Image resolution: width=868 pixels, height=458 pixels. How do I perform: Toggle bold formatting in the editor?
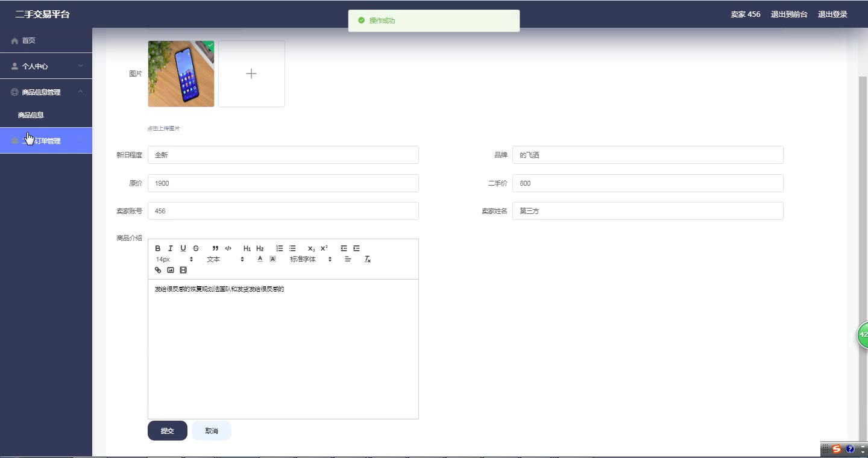(x=158, y=248)
